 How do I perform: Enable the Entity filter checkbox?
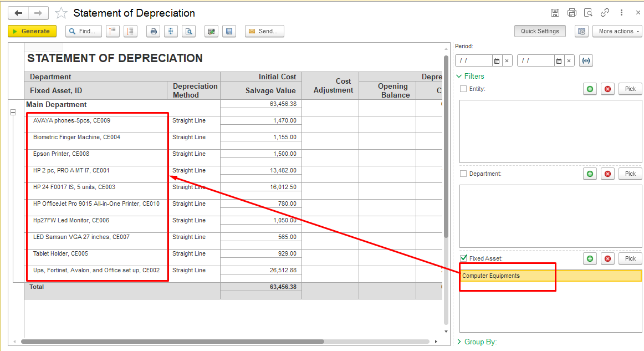(464, 89)
